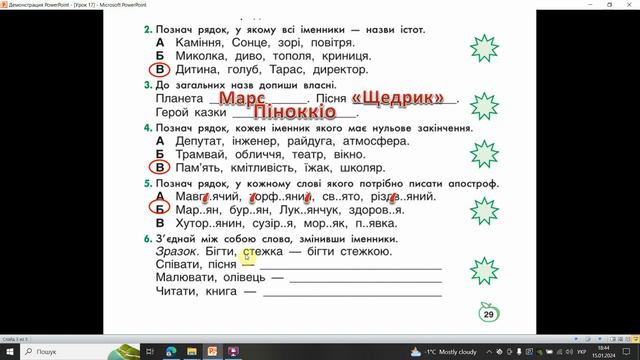
Task: Open the volume control in tray
Action: [x=569, y=351]
